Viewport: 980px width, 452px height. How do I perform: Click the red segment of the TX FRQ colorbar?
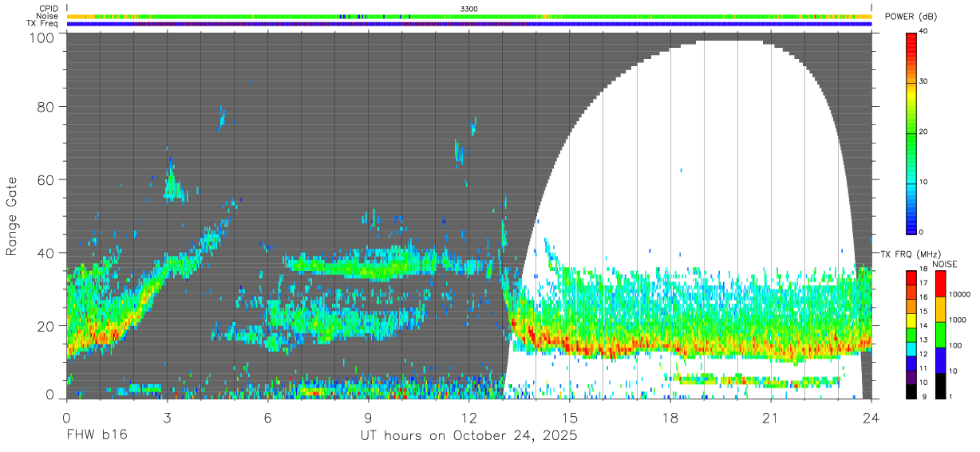[911, 277]
